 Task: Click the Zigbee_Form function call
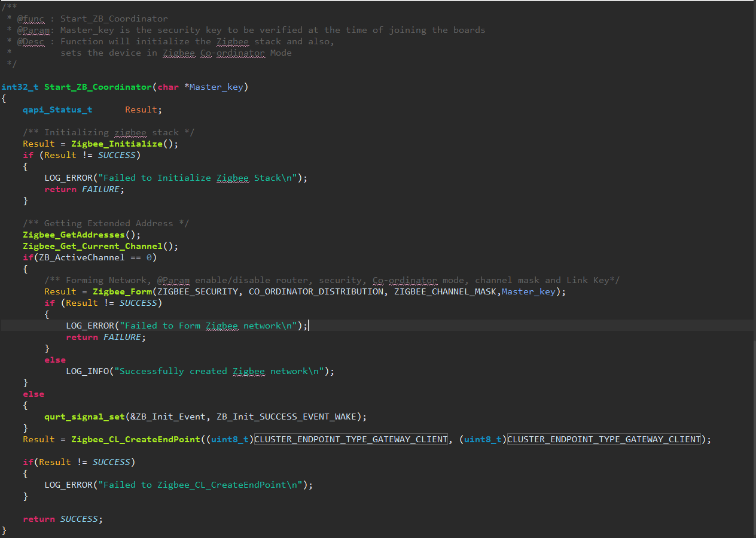pyautogui.click(x=121, y=291)
